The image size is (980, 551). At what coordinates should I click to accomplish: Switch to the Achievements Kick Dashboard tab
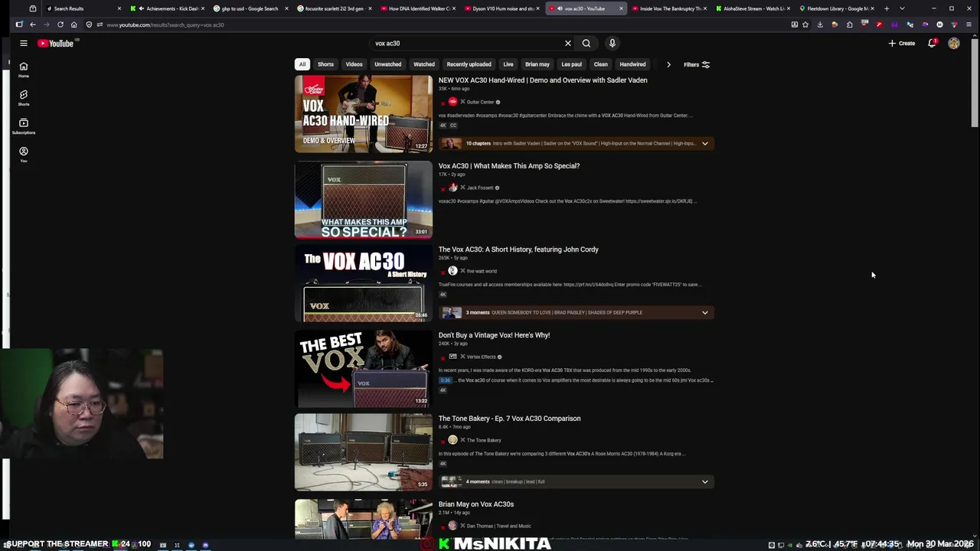tap(166, 8)
